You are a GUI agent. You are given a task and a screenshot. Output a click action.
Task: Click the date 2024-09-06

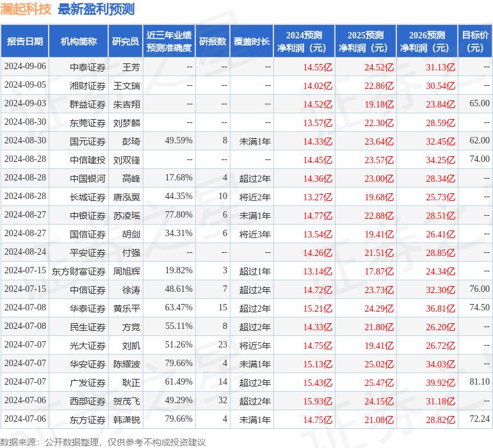coord(25,67)
